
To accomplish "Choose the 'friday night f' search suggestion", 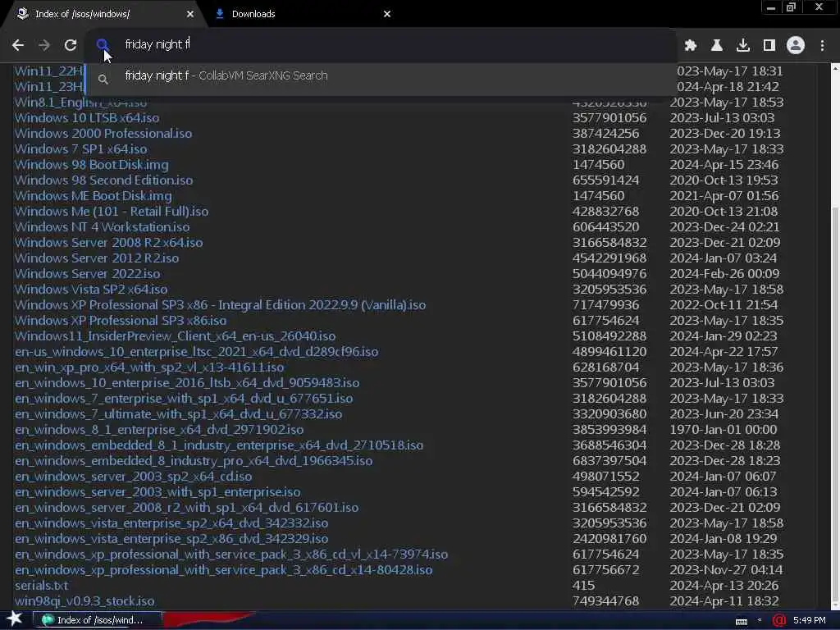I will (381, 76).
